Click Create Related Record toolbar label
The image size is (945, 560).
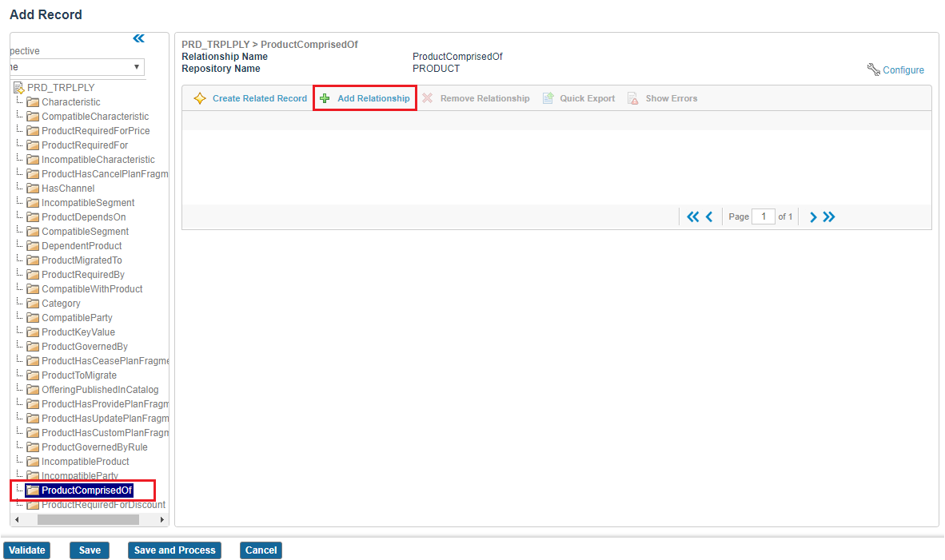pyautogui.click(x=260, y=98)
